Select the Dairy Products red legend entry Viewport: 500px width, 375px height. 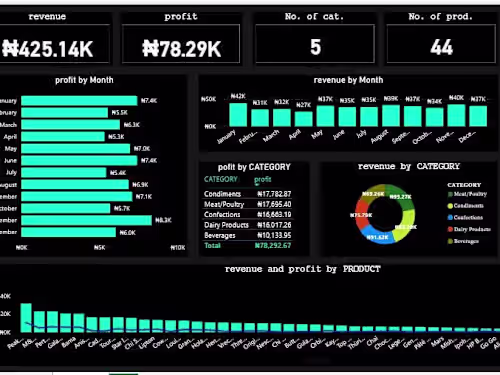(469, 229)
